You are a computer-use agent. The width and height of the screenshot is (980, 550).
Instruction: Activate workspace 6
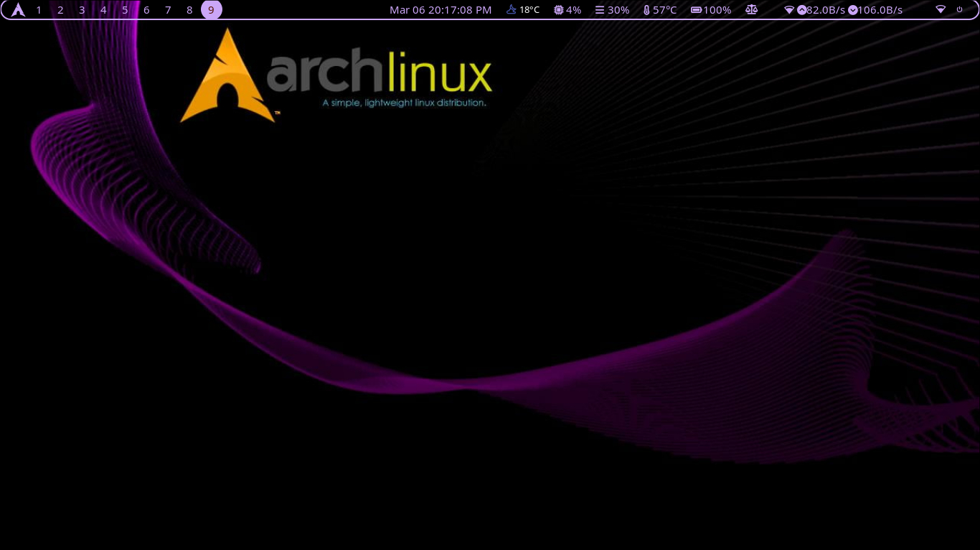(x=146, y=10)
